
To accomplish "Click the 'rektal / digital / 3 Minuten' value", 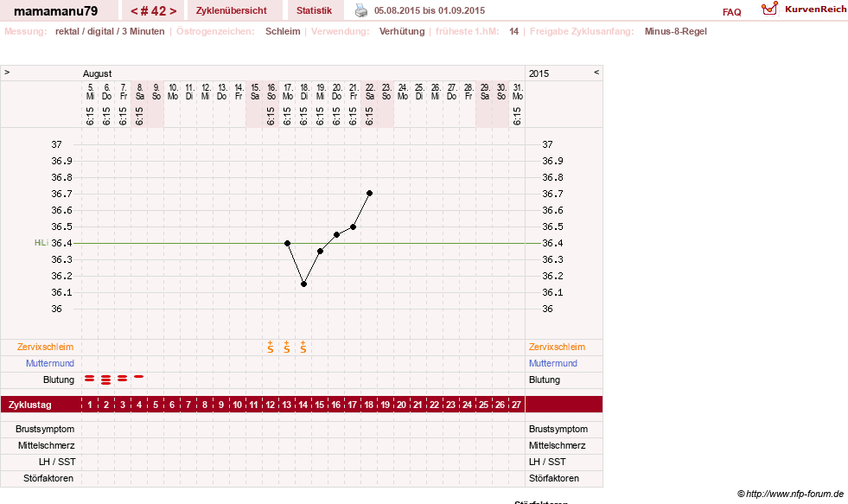I will click(110, 31).
